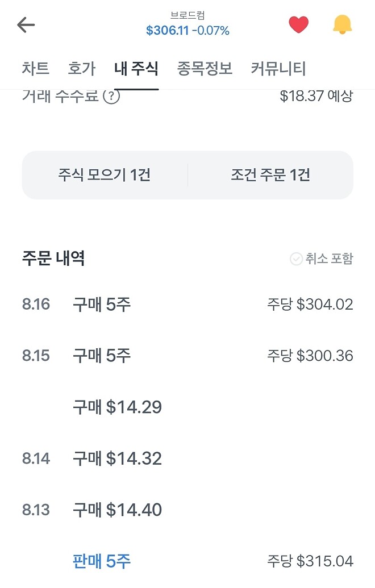Tap the notification bell icon
This screenshot has width=375, height=588.
point(341,24)
